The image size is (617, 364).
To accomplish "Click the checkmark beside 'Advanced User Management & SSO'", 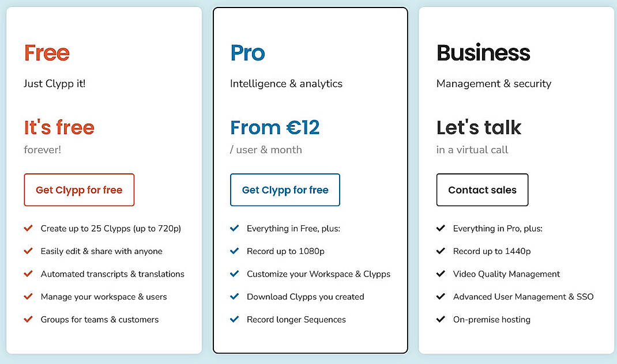I will click(x=440, y=297).
